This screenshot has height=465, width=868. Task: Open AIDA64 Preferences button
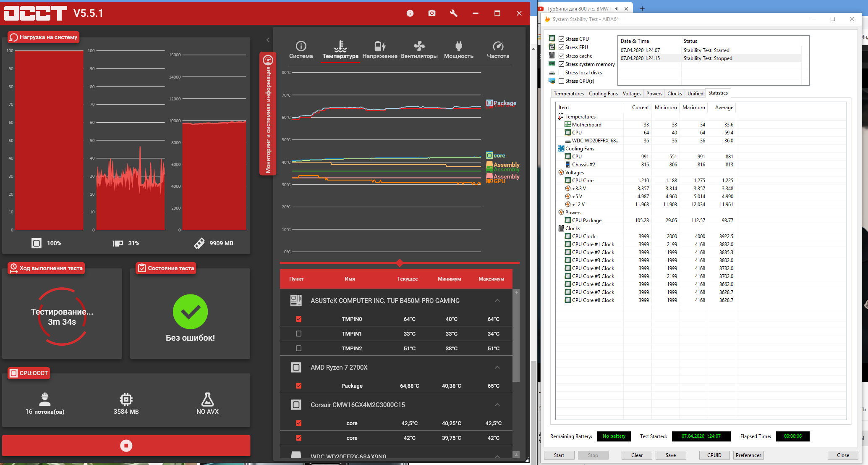[x=748, y=455]
